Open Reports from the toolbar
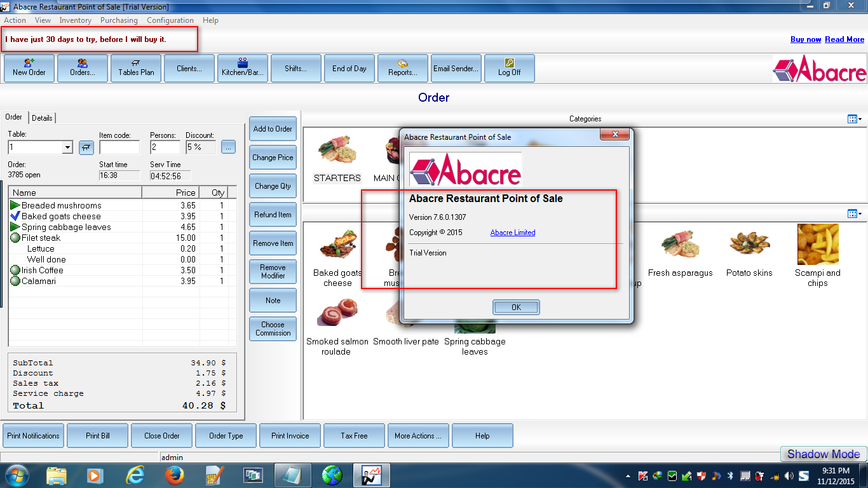The width and height of the screenshot is (868, 488). tap(403, 68)
